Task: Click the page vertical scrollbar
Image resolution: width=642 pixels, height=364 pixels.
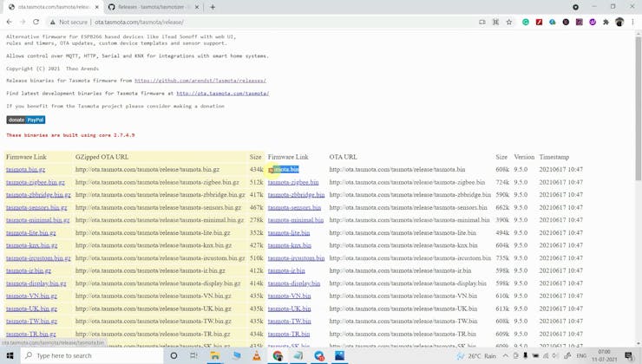Action: pos(639,173)
